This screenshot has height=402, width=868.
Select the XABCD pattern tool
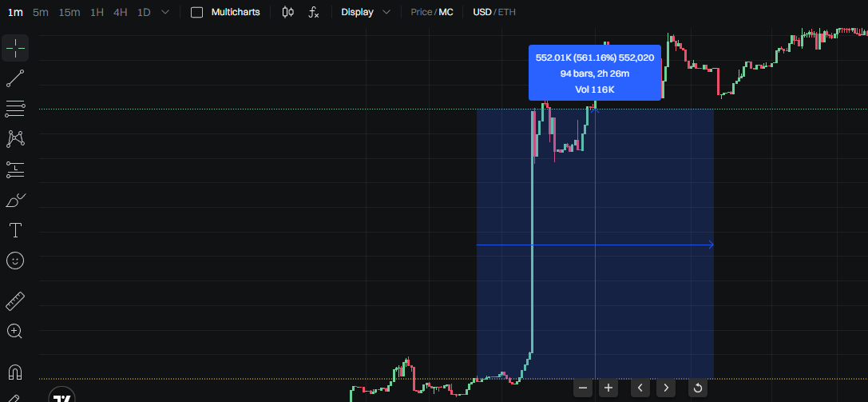point(15,139)
